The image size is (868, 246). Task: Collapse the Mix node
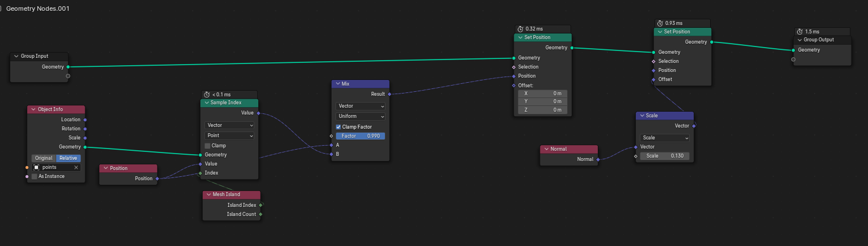pos(337,83)
